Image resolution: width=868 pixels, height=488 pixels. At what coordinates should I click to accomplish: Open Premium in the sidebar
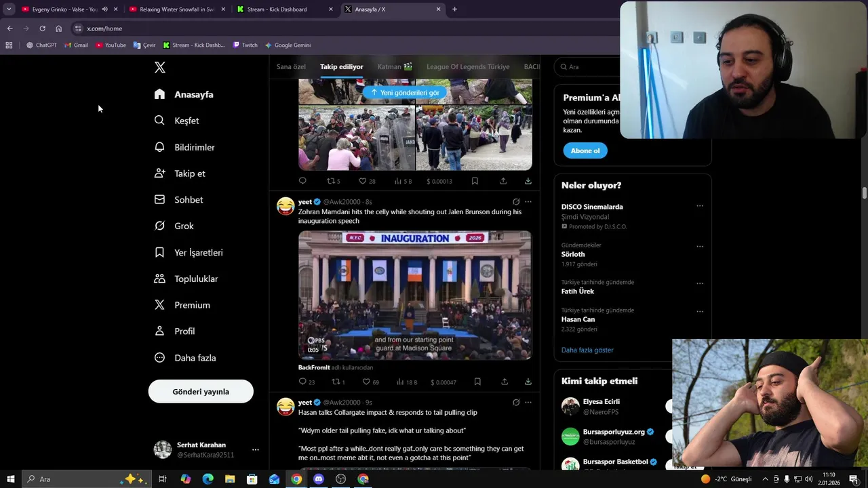point(182,305)
